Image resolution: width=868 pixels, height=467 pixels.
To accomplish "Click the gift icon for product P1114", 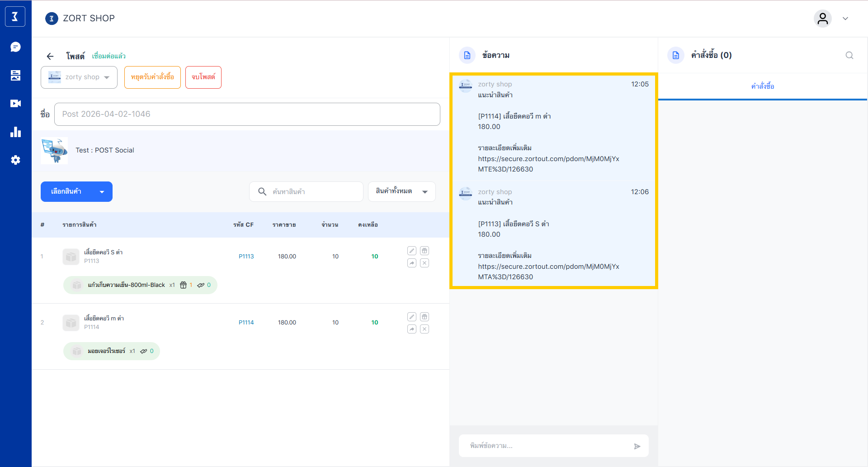I will click(425, 317).
